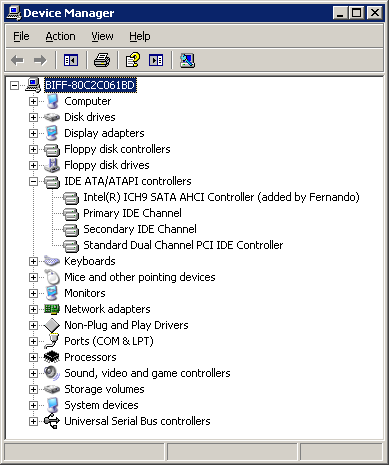Expand the Network adapters node
This screenshot has width=389, height=465.
33,309
